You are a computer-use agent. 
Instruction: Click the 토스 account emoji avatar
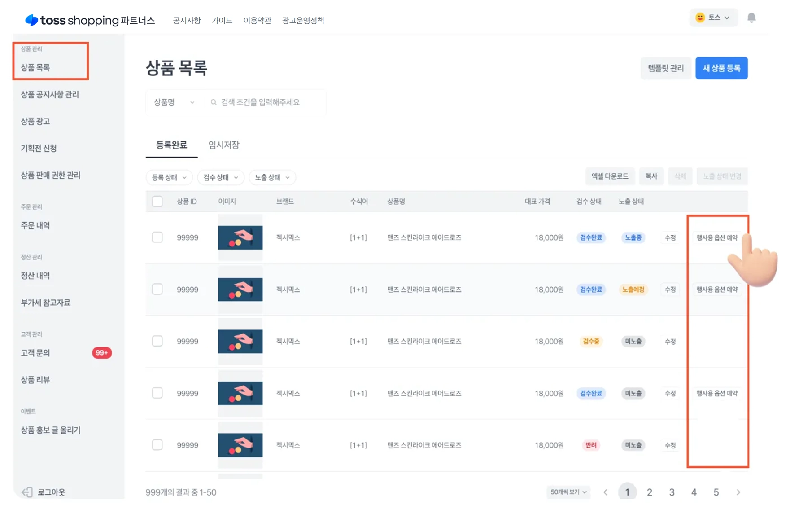click(x=700, y=18)
